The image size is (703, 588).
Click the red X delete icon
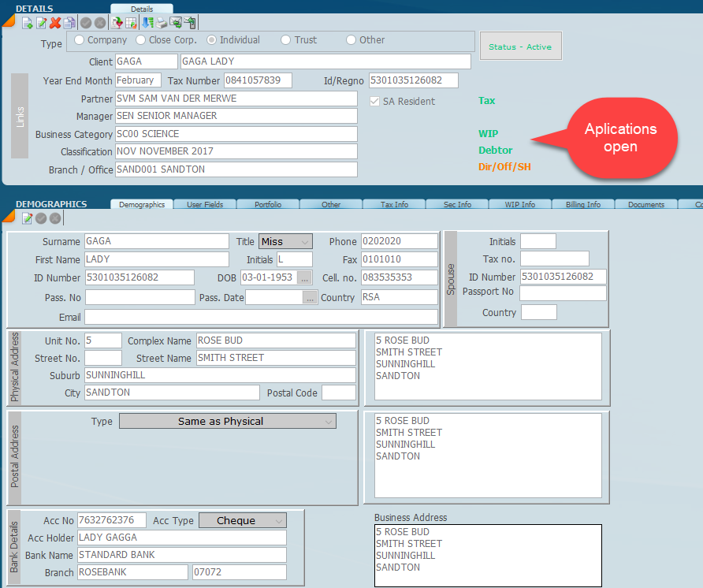[x=55, y=23]
